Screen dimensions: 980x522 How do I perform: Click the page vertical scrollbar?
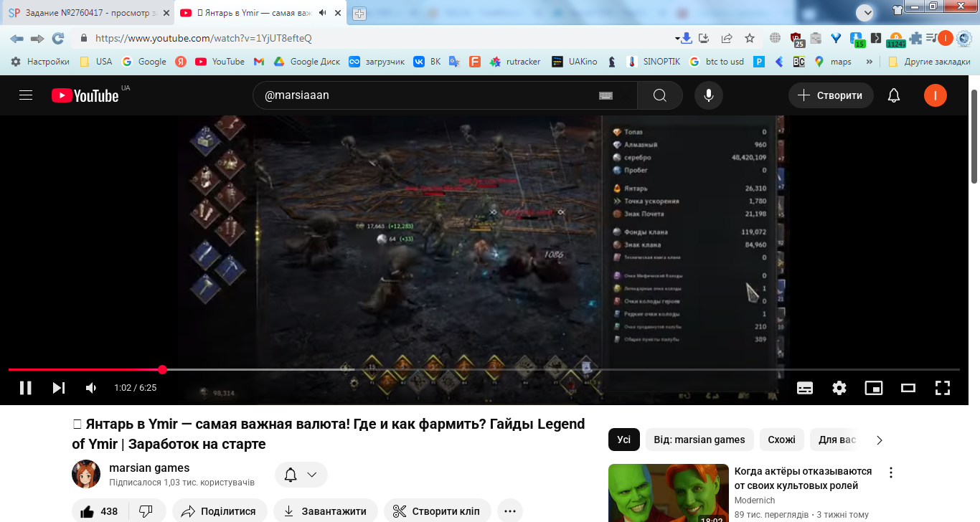[974, 136]
